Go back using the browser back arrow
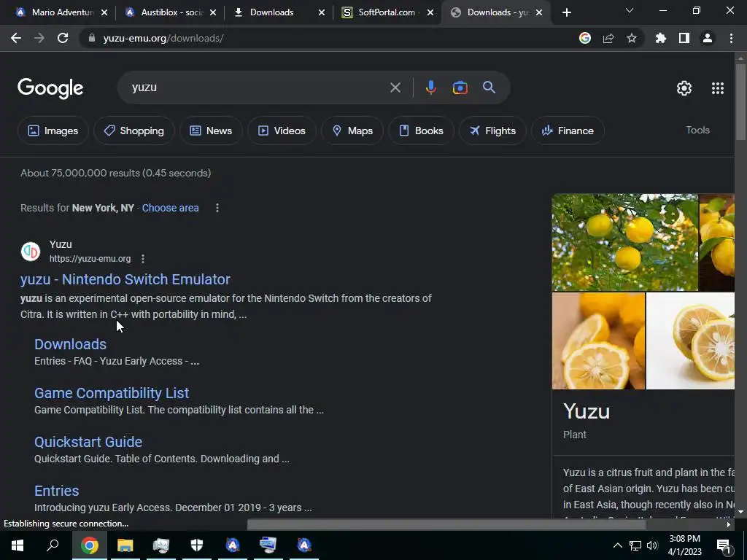747x560 pixels. 16,38
